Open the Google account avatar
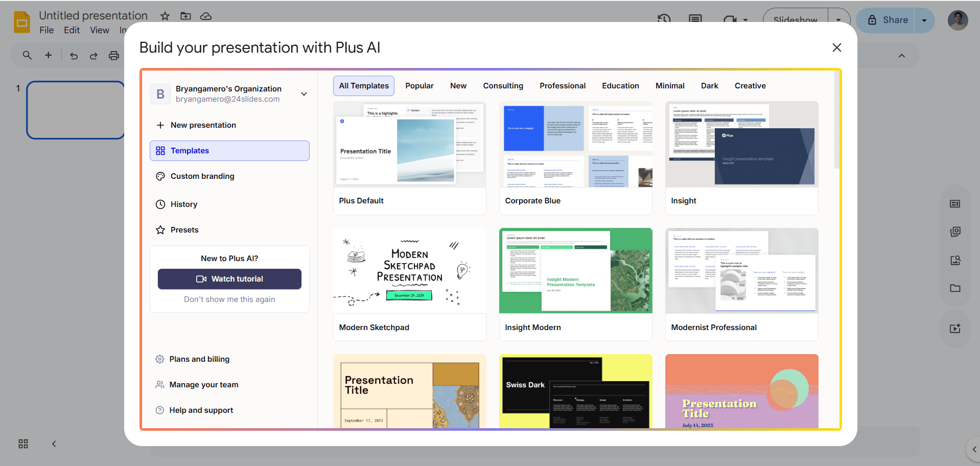The height and width of the screenshot is (466, 980). [958, 20]
